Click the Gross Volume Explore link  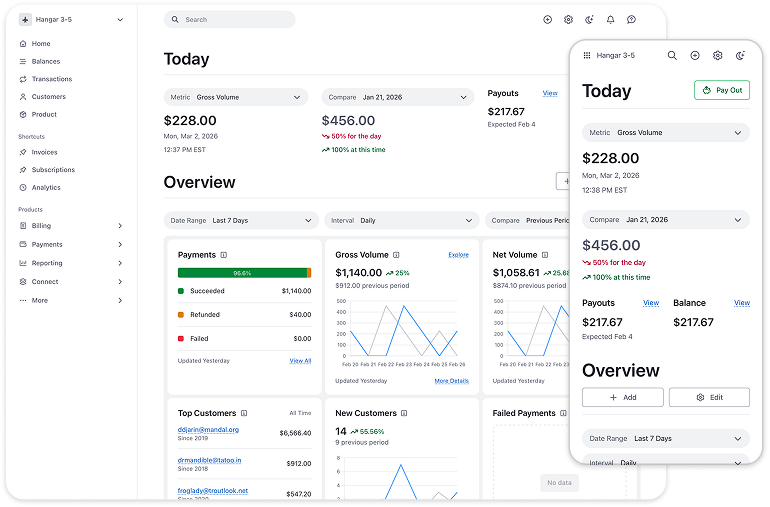point(459,254)
